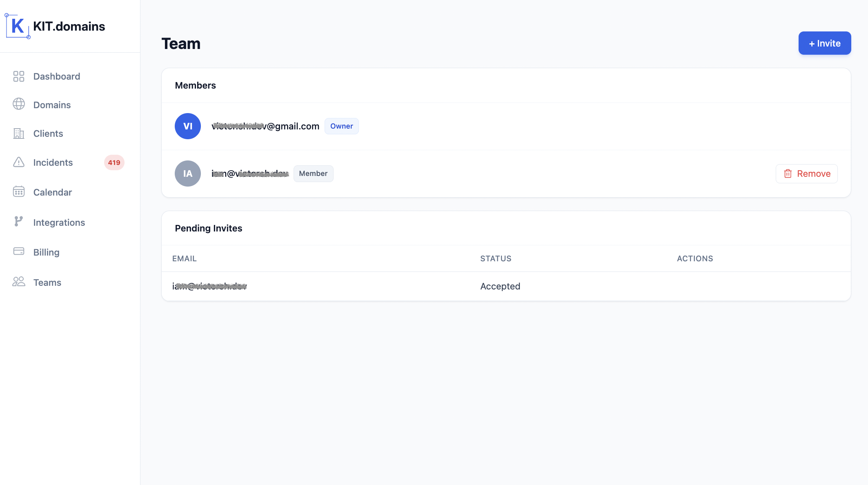The image size is (868, 485).
Task: Click the Calendar icon in sidebar
Action: pos(19,192)
